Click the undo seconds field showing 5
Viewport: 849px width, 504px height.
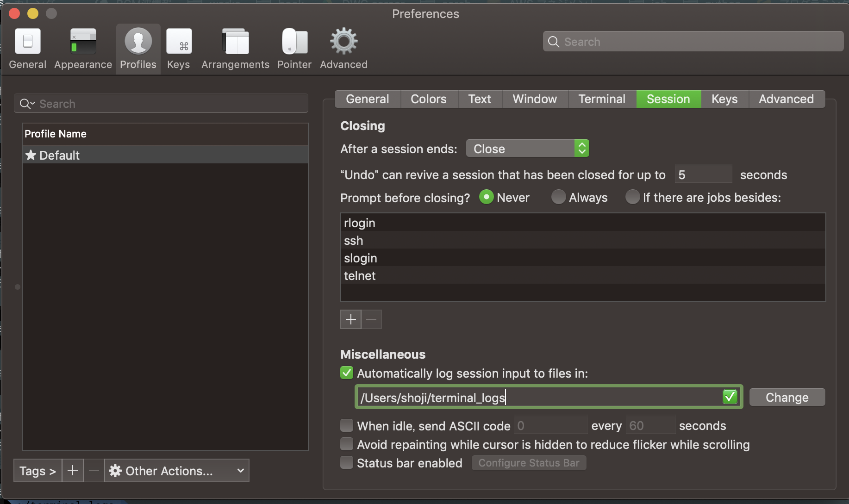click(x=703, y=174)
